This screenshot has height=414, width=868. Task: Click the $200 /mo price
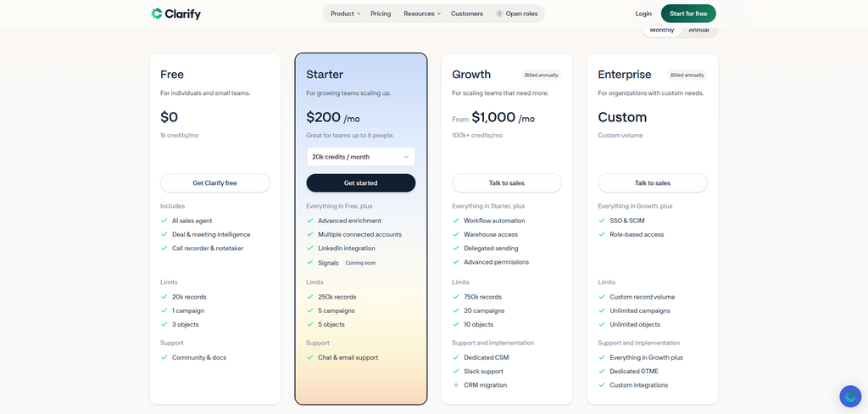[332, 117]
